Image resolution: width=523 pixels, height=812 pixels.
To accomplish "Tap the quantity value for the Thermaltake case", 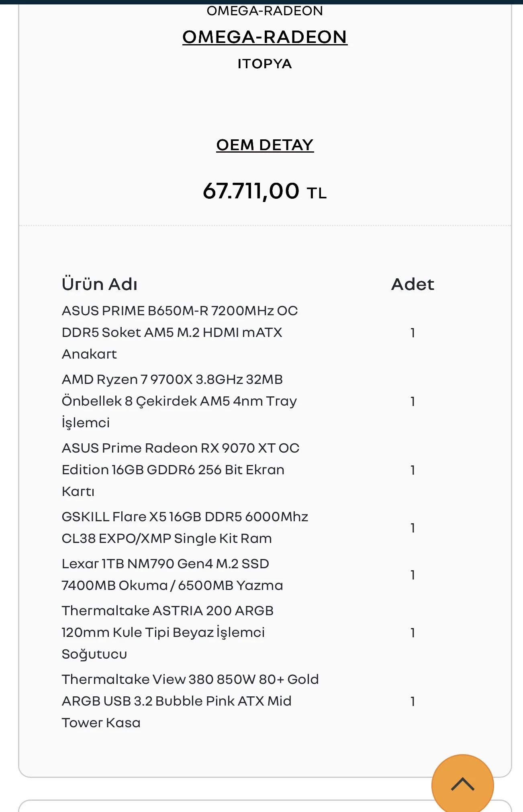I will coord(413,701).
